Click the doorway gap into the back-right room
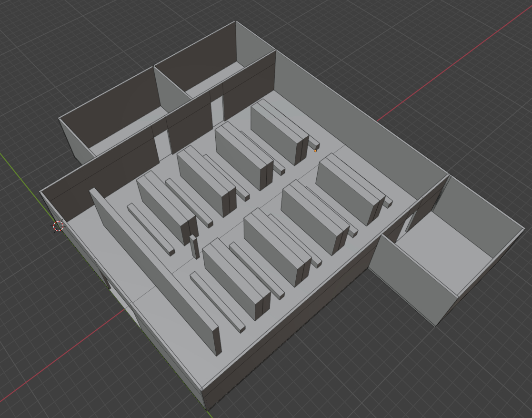Viewport: 532px width, 418px height. (217, 110)
